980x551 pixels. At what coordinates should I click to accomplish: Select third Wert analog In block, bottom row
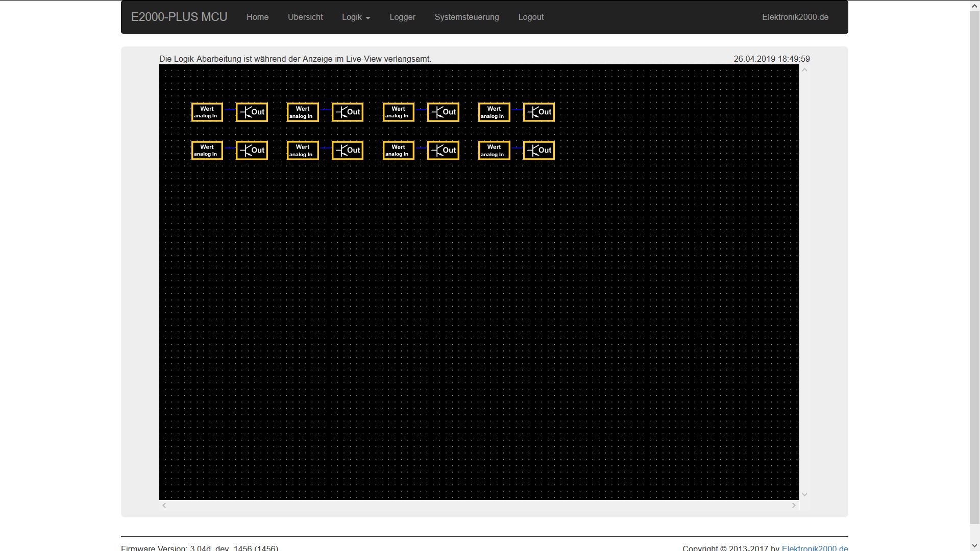[x=398, y=151]
